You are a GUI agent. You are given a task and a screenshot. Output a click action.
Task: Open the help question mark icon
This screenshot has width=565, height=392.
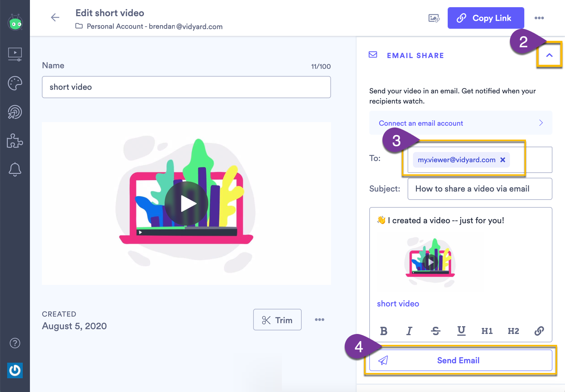15,343
